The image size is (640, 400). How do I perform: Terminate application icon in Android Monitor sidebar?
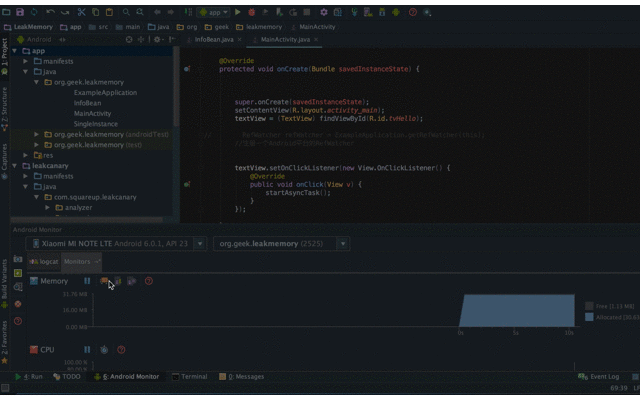18,304
